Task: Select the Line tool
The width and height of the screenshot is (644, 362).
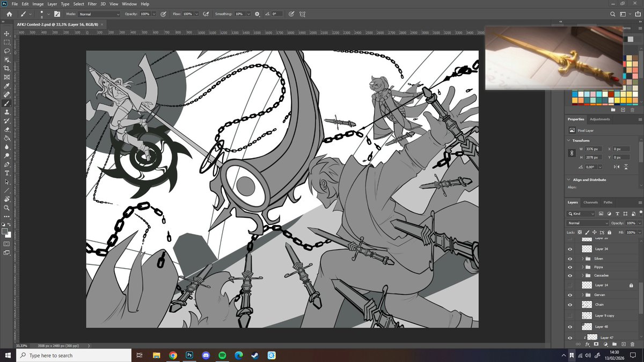Action: click(7, 189)
